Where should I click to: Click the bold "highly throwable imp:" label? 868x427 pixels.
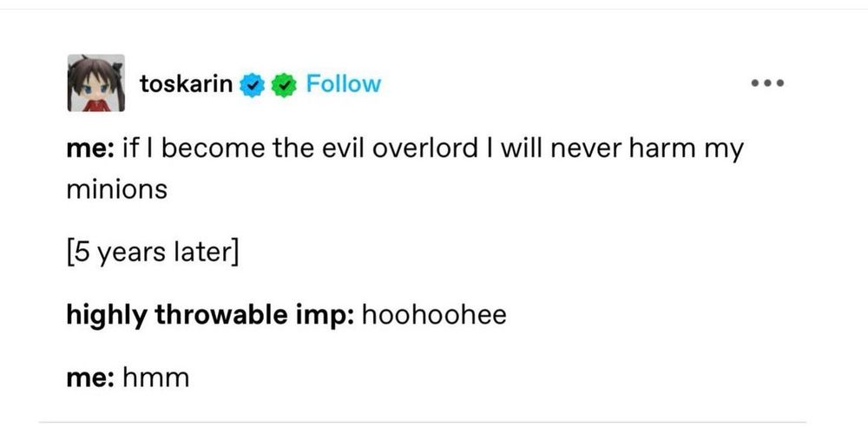click(210, 314)
